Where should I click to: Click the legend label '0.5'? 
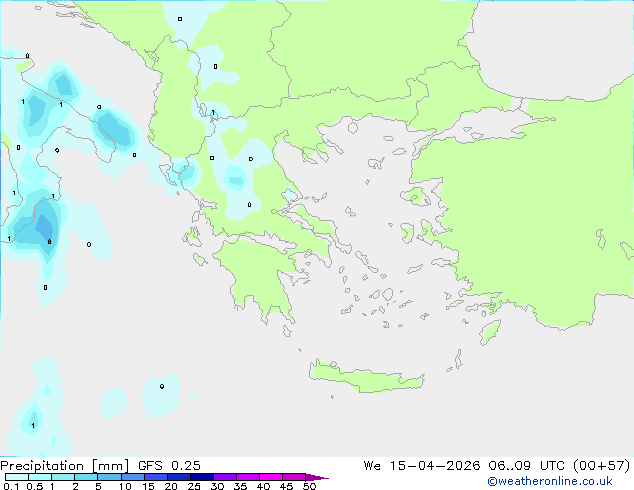[34, 486]
